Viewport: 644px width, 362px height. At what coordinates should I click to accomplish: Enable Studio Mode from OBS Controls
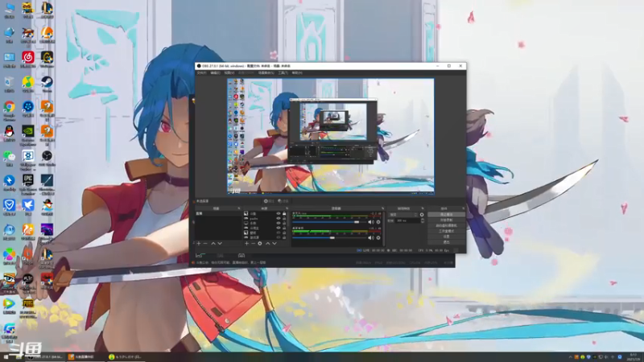coord(446,231)
